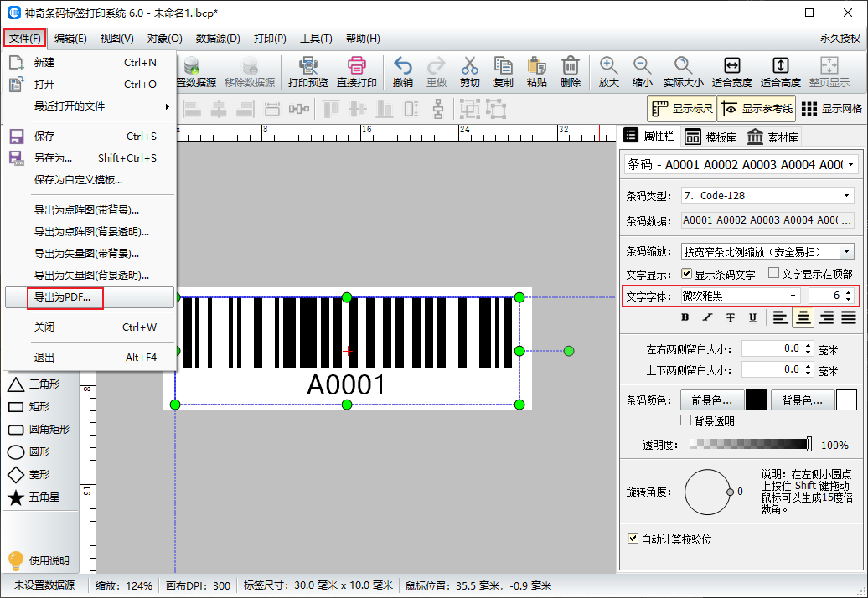Viewport: 868px width, 598px height.
Task: Click the Cut (剪切) scissors icon
Action: 469,72
